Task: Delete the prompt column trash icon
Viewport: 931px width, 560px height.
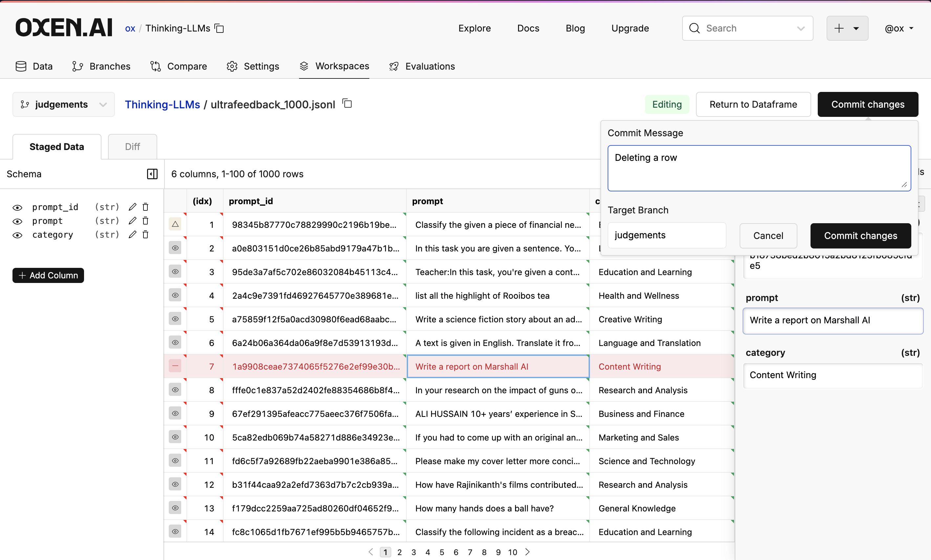Action: (x=145, y=221)
